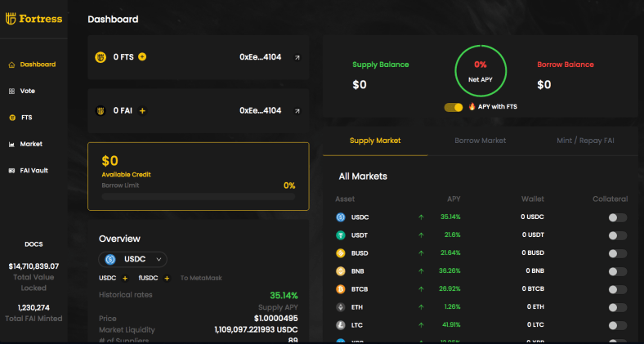This screenshot has height=344, width=644.
Task: Enable USDT as collateral
Action: (x=618, y=235)
